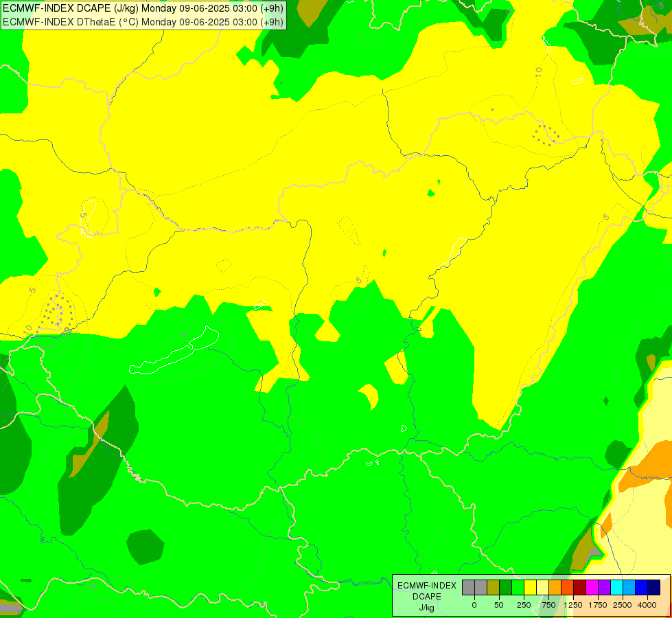Click the pure blue legend swatch

(x=642, y=588)
